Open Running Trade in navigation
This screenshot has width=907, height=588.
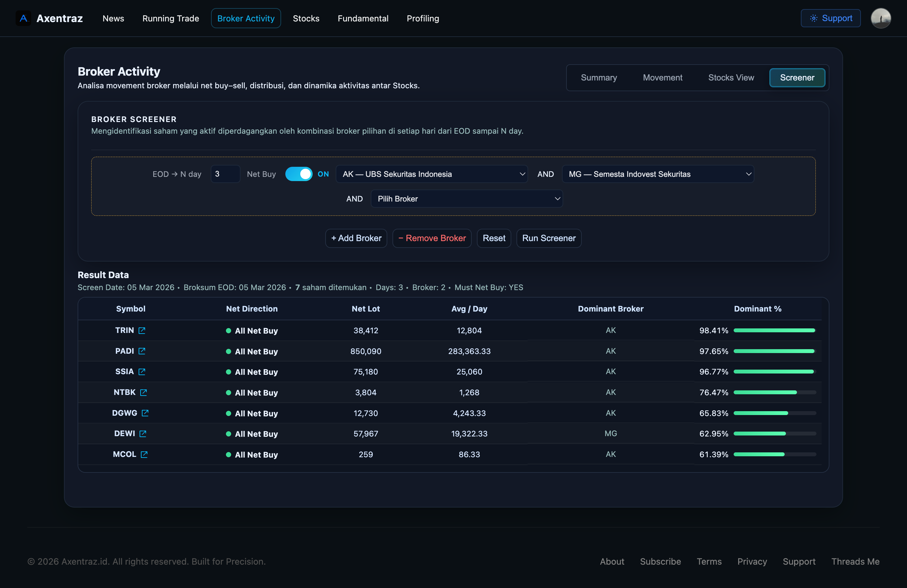[170, 18]
